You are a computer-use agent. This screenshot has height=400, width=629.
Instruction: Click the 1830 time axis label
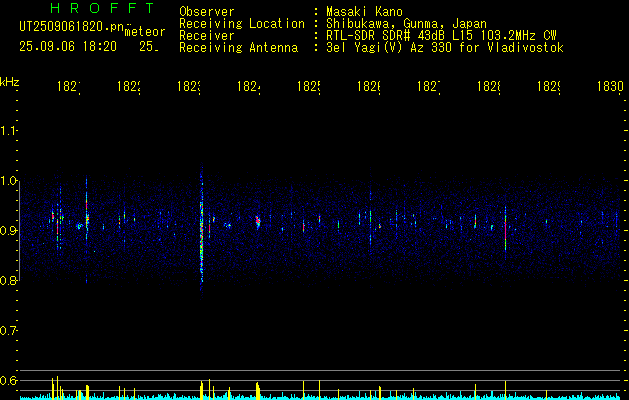coord(610,86)
